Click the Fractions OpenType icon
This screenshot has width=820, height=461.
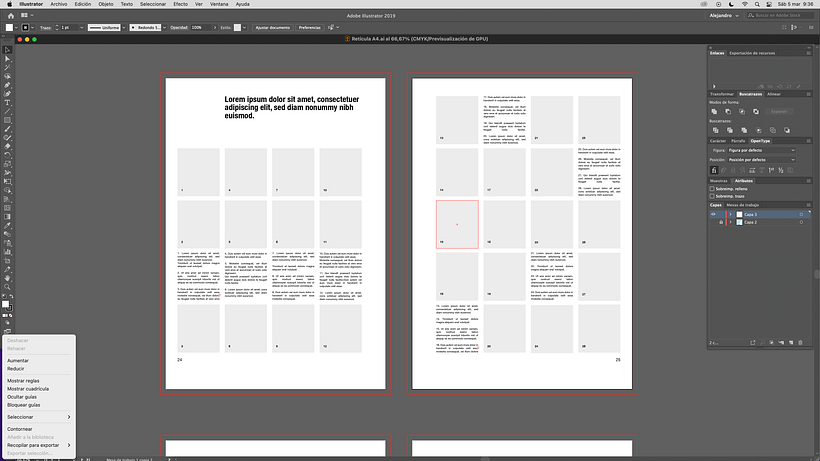click(781, 170)
